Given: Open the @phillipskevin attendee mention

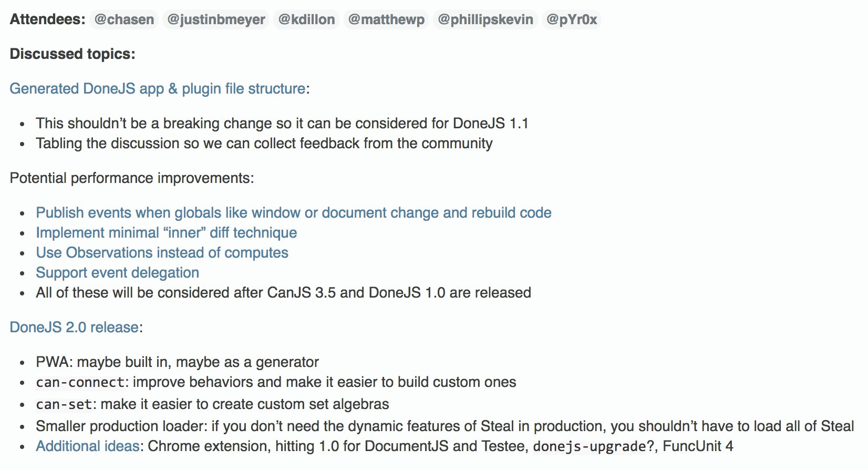Looking at the screenshot, I should point(485,19).
